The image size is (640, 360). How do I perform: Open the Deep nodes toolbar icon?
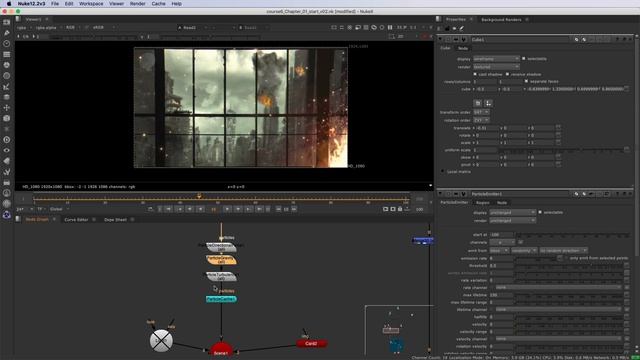(7, 140)
